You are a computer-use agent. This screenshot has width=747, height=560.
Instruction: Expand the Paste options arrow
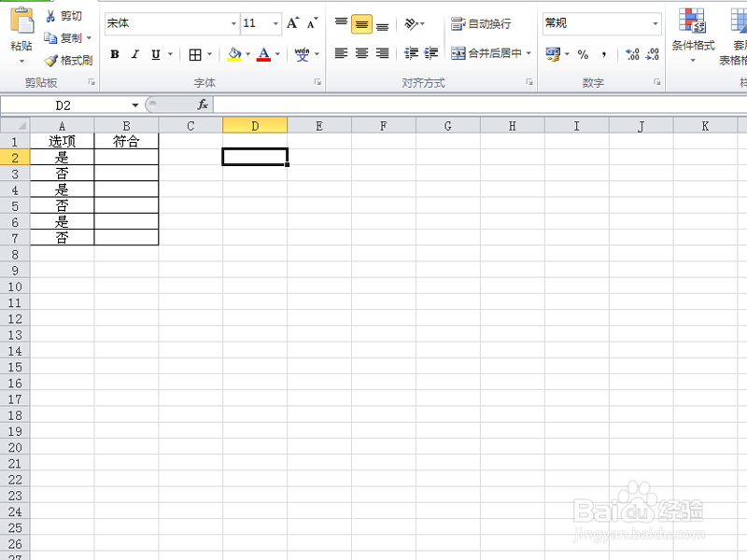pyautogui.click(x=21, y=62)
